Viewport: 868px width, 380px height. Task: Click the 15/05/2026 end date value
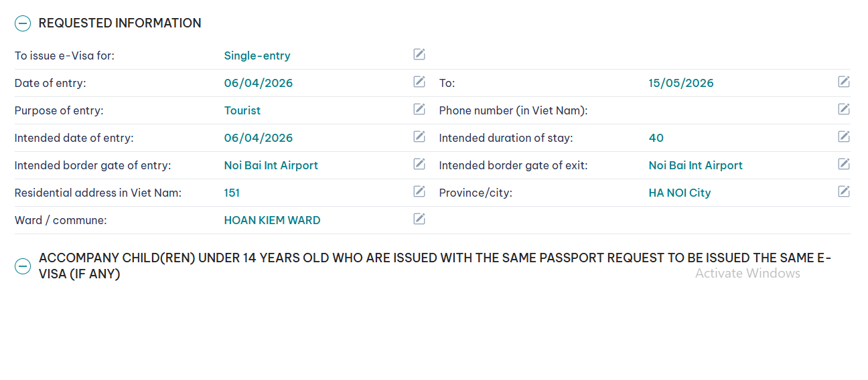point(680,83)
